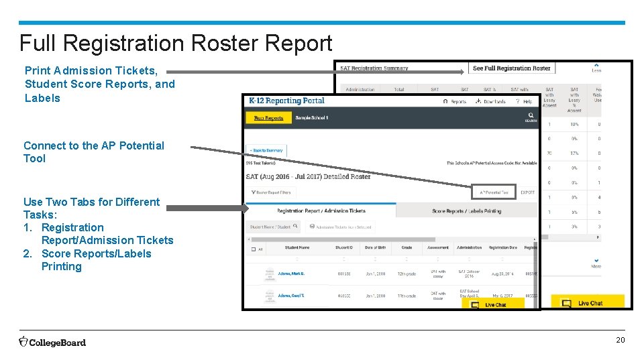The height and width of the screenshot is (362, 644).
Task: Sort by the Administration column header
Action: pyautogui.click(x=469, y=247)
